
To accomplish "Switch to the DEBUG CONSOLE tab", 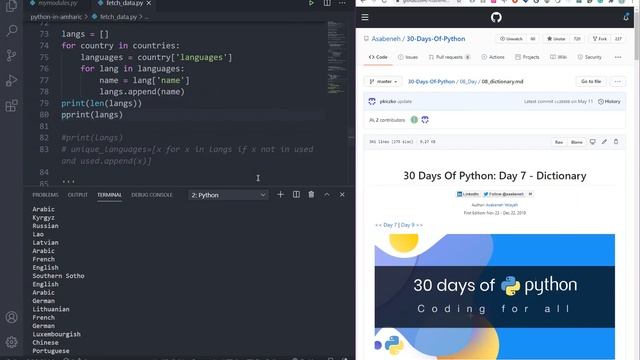I will point(152,195).
